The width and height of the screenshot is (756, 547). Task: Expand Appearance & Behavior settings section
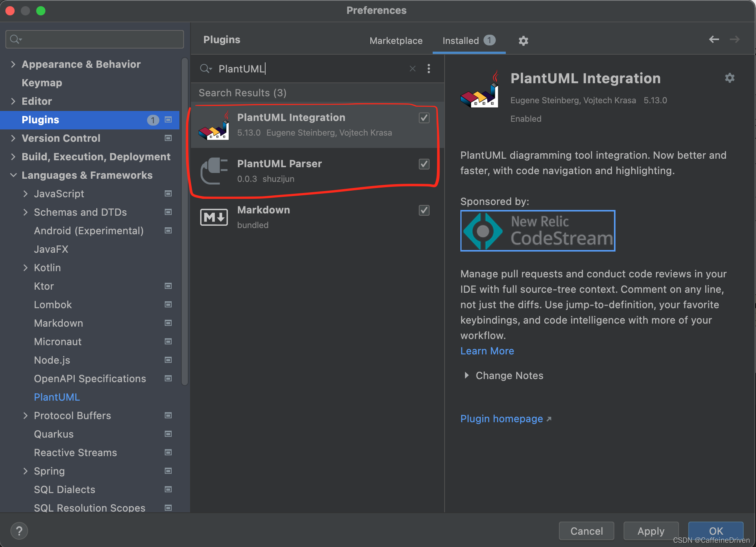click(13, 64)
